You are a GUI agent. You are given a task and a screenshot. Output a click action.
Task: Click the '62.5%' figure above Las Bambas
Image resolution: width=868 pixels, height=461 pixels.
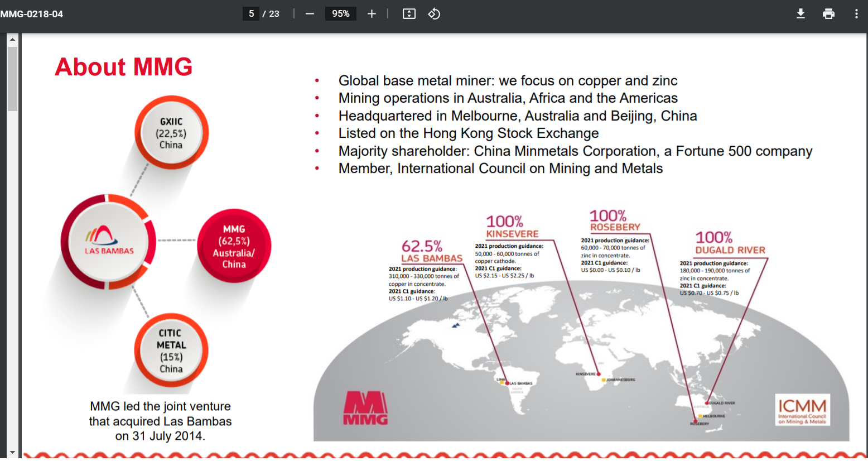point(422,246)
